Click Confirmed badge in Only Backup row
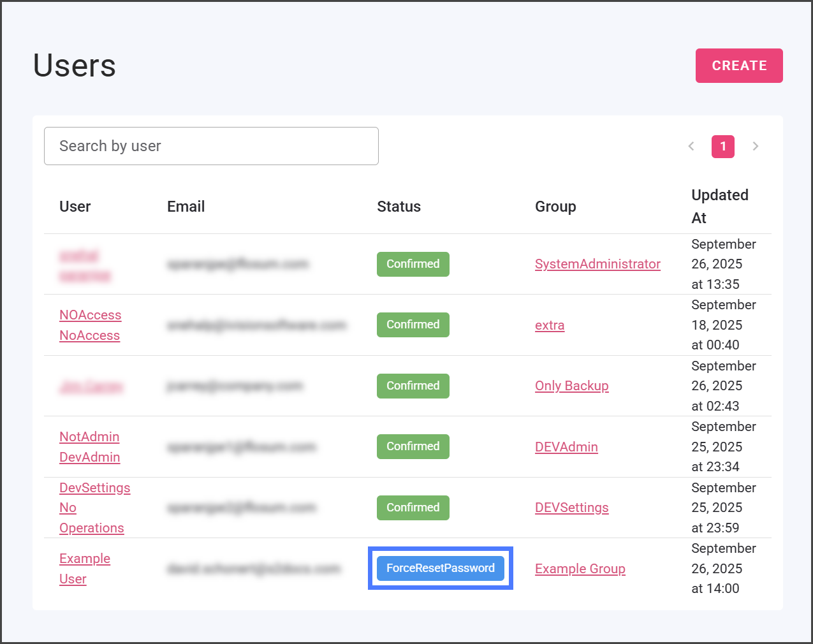This screenshot has height=644, width=813. [413, 386]
